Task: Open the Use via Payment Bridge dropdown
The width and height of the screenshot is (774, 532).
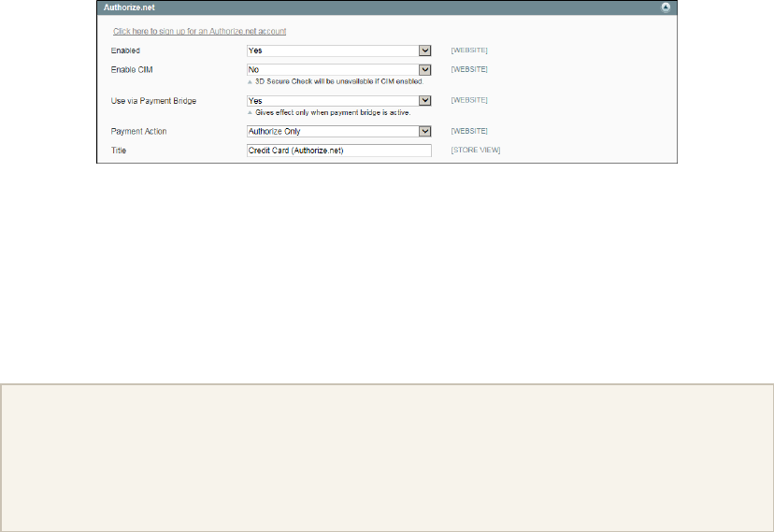Action: pos(339,101)
